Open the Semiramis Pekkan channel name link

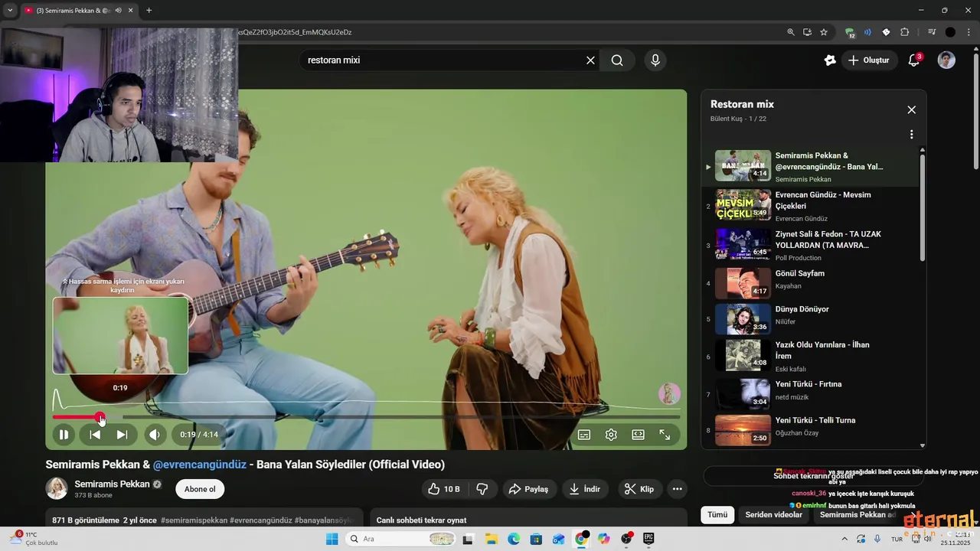click(x=112, y=484)
